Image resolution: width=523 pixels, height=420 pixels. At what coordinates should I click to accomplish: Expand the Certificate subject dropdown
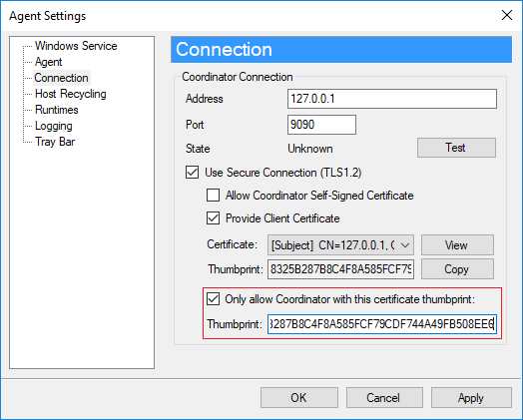click(x=340, y=245)
